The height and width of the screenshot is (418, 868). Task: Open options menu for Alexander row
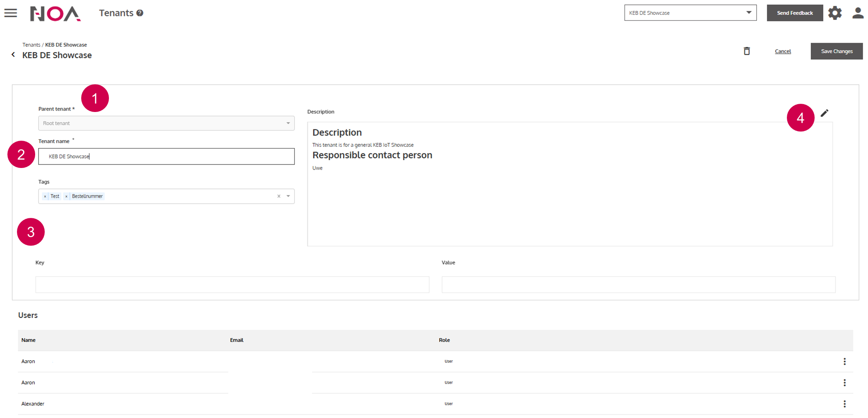click(x=844, y=404)
